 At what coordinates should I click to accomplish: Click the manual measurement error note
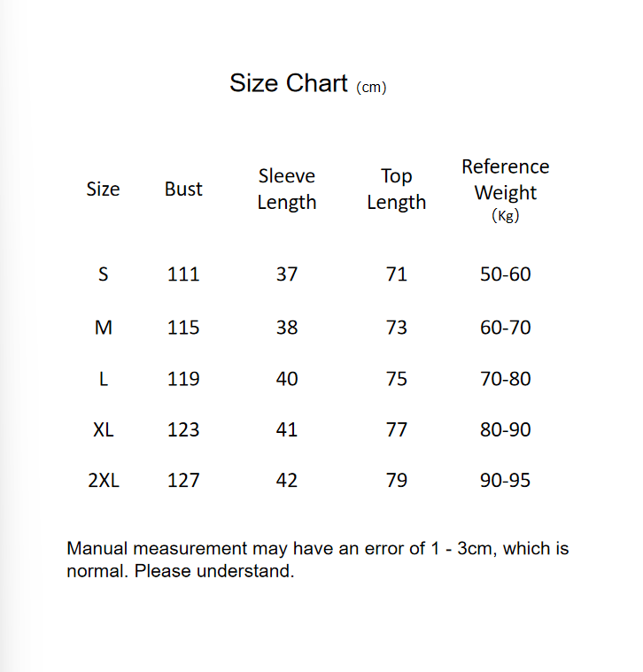coord(317,560)
